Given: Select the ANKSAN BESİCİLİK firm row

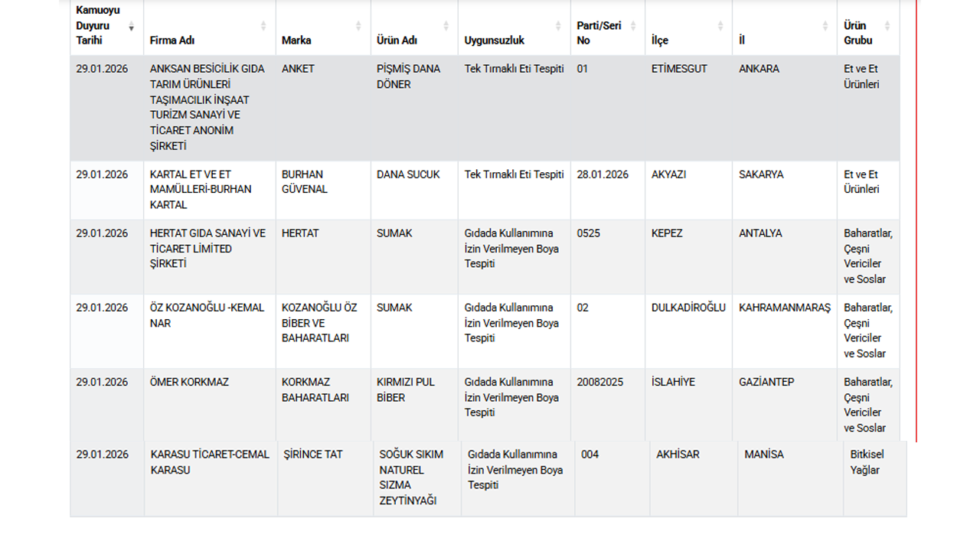Looking at the screenshot, I should [207, 107].
